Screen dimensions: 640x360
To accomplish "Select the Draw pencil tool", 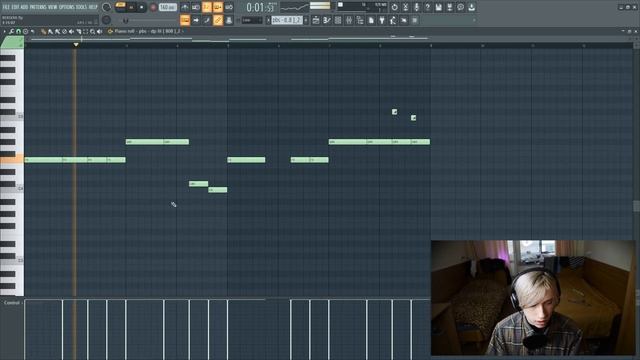I will point(43,31).
